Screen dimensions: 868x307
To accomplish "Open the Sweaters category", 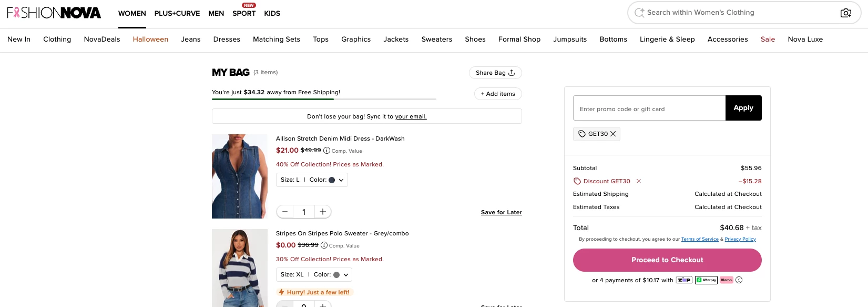I will pyautogui.click(x=437, y=39).
